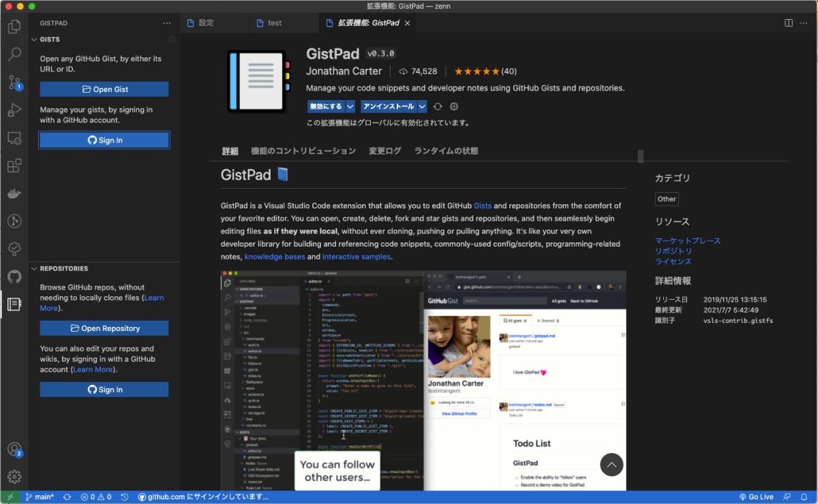
Task: Open the Search view in activity bar
Action: coord(14,54)
